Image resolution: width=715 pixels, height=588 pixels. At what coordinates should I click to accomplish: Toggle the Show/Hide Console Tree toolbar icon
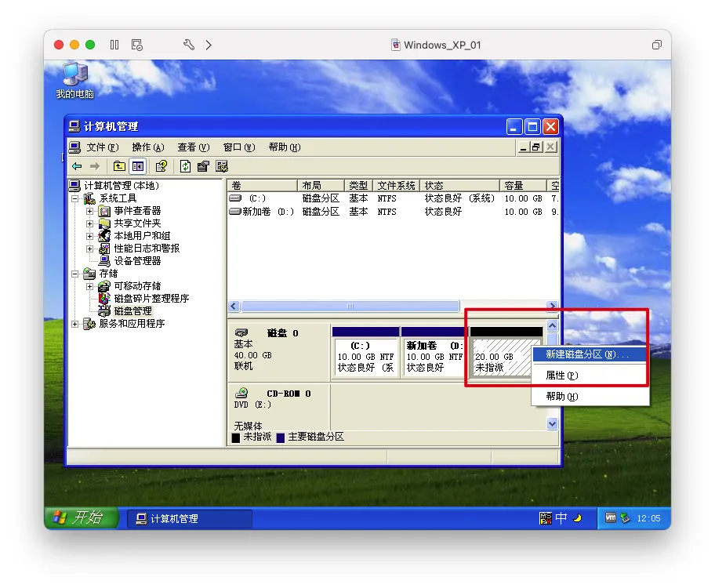(x=138, y=166)
